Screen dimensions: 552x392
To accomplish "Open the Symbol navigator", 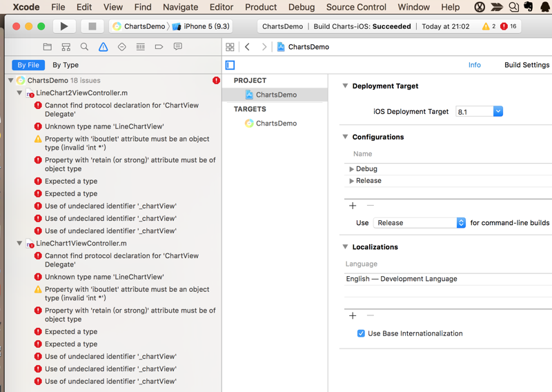I will pyautogui.click(x=66, y=47).
